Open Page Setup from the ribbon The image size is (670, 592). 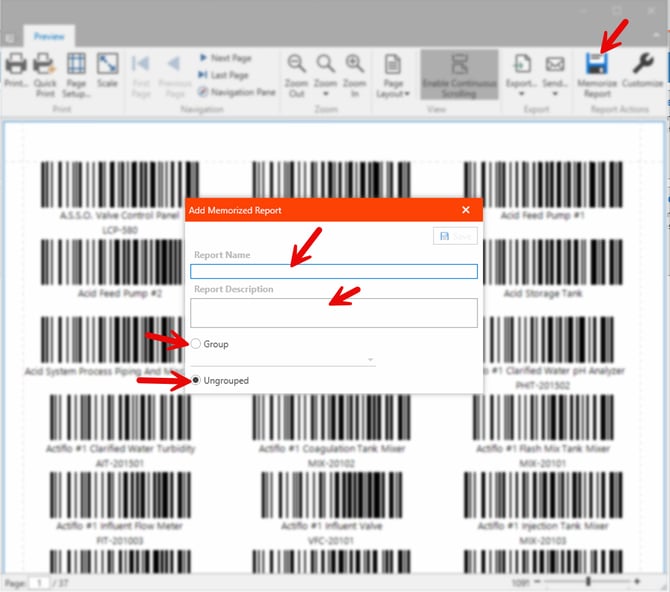[x=76, y=66]
